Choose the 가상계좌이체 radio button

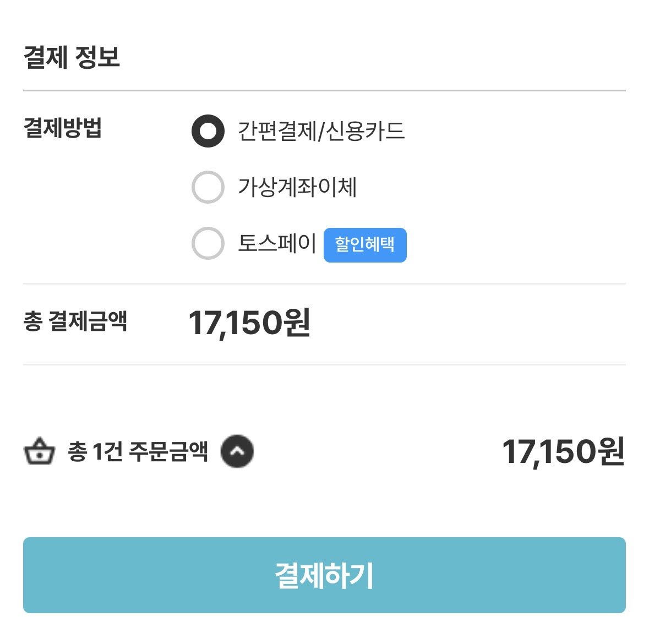pyautogui.click(x=208, y=187)
